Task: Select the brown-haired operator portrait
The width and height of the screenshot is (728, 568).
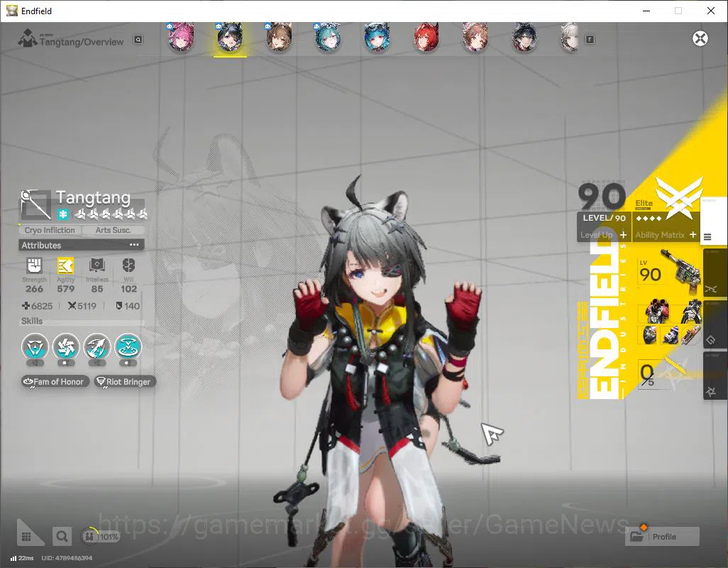Action: [x=279, y=37]
